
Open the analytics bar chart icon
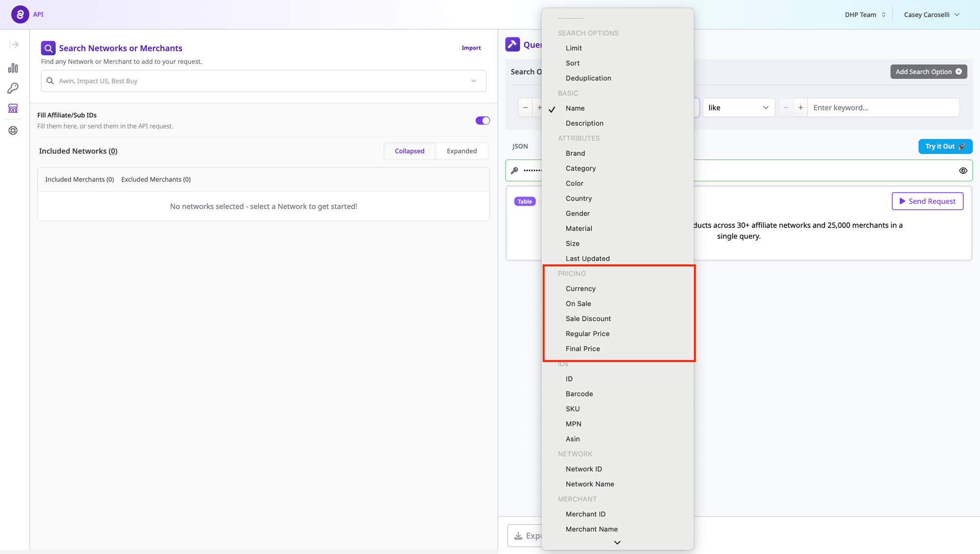(13, 68)
